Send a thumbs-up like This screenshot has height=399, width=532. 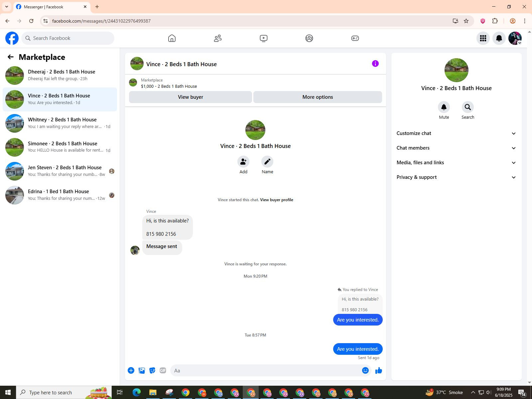[x=379, y=370]
